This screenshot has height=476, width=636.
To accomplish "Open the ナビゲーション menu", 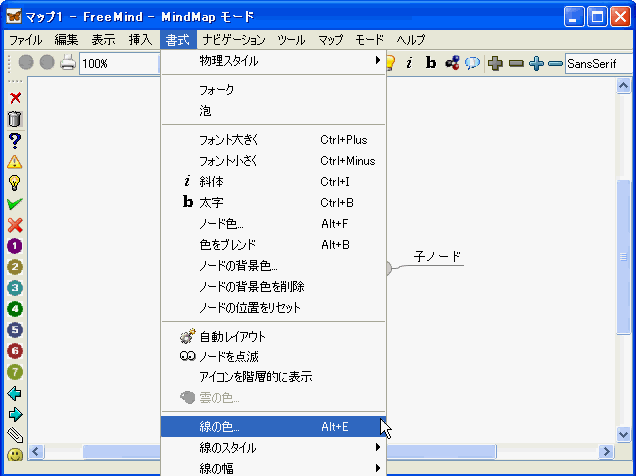I will tap(234, 40).
